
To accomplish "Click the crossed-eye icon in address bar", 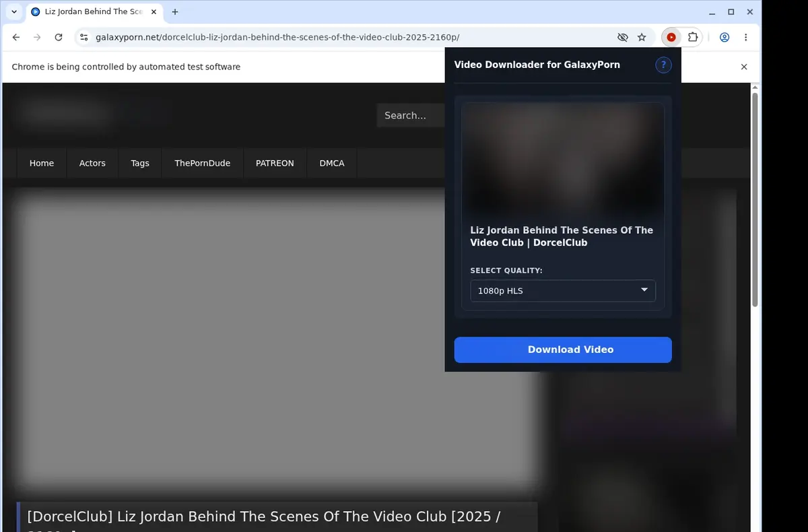I will (x=622, y=38).
